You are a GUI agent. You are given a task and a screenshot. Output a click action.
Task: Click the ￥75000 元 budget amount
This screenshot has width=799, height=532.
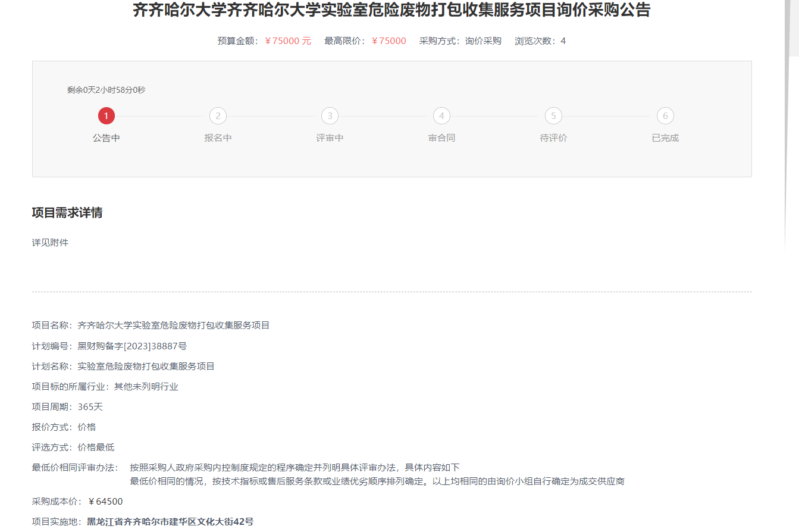click(x=287, y=41)
